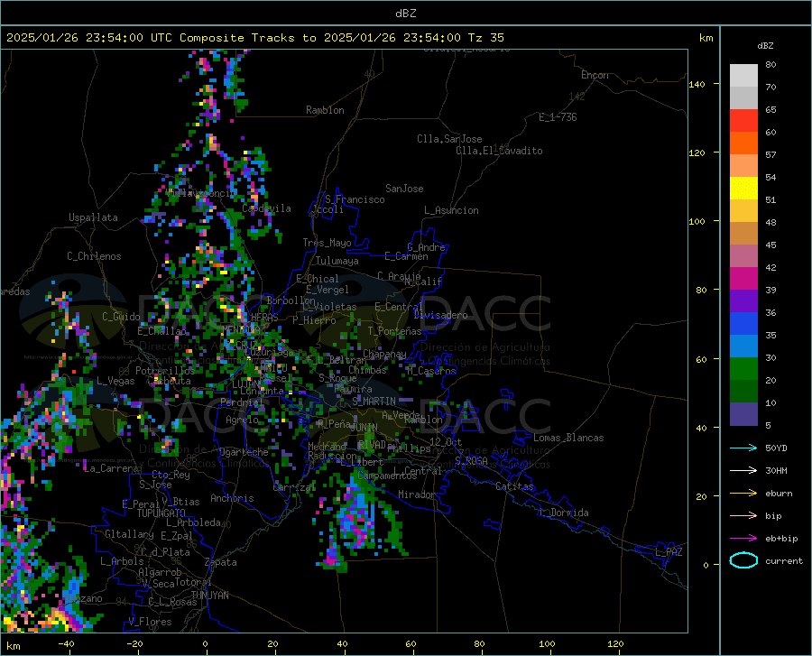
Task: Click the Potrerillos place label
Action: 165,371
